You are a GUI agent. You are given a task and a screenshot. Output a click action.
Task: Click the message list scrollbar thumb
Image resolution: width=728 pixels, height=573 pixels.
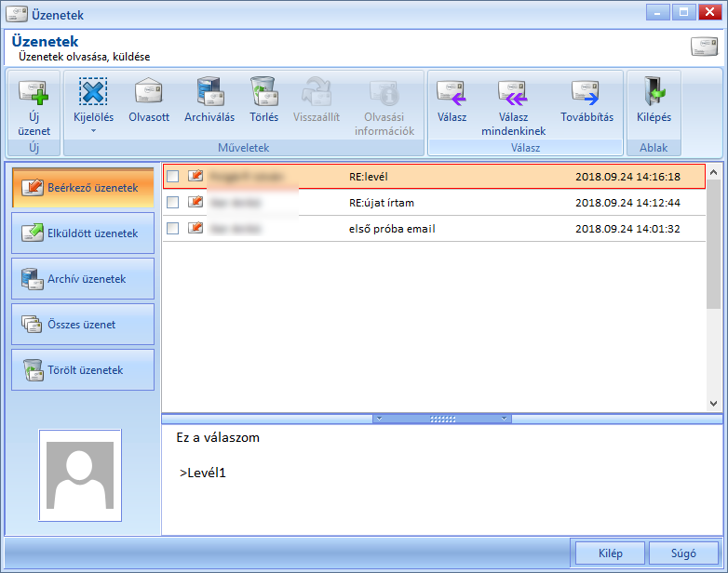(x=714, y=244)
